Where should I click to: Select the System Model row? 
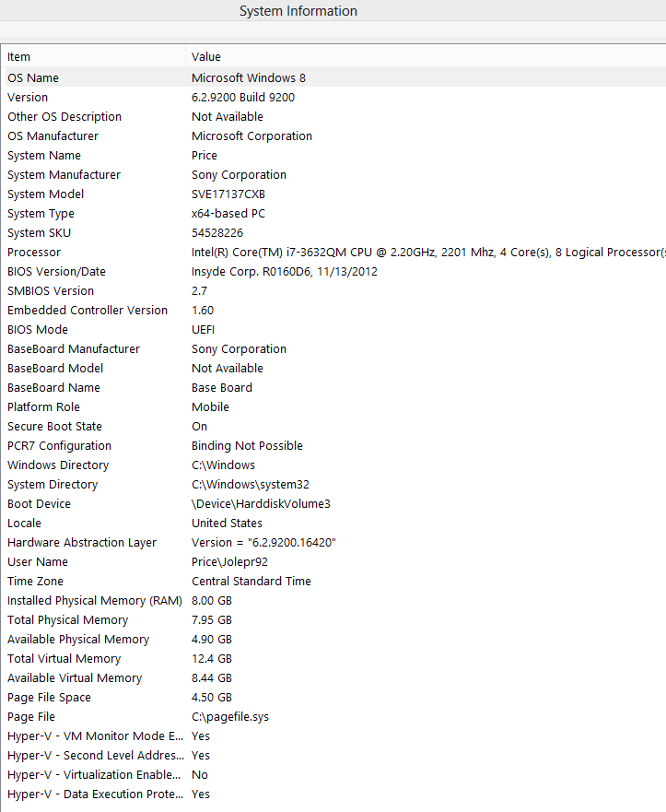[x=45, y=194]
